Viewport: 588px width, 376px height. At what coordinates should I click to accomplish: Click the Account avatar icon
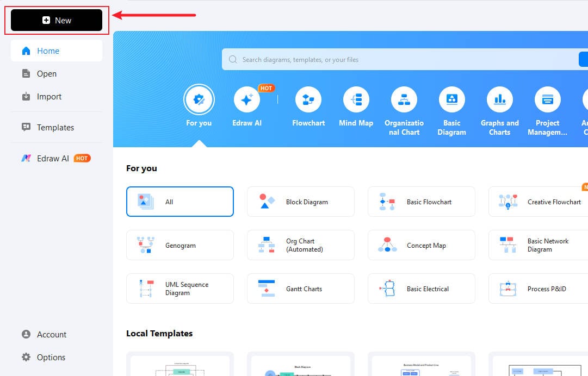[26, 334]
